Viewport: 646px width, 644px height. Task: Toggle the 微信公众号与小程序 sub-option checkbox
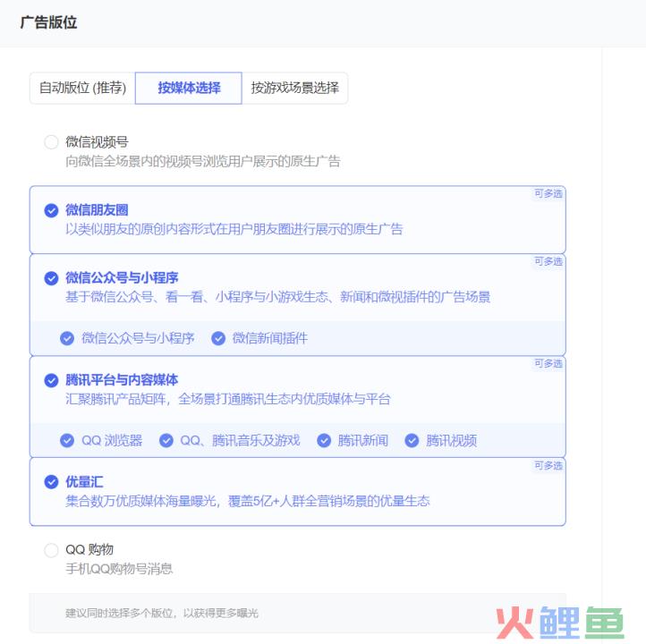click(67, 338)
